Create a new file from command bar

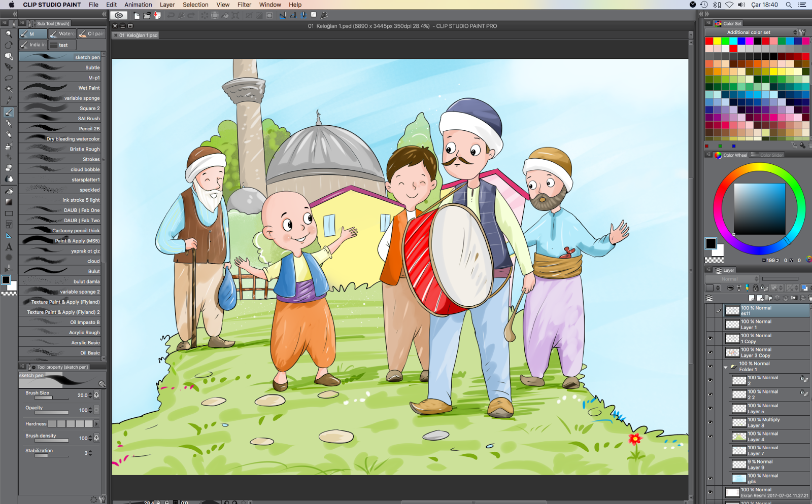[137, 15]
